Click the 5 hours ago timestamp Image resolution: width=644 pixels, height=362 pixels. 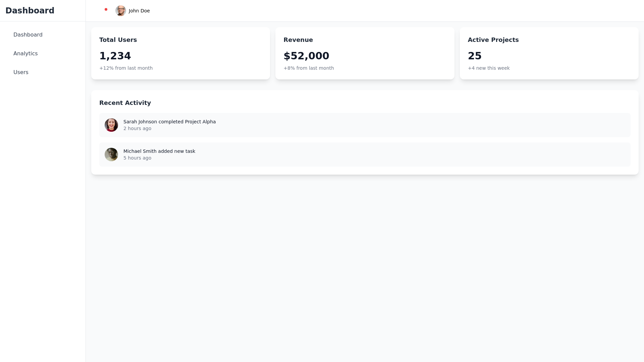pyautogui.click(x=137, y=158)
